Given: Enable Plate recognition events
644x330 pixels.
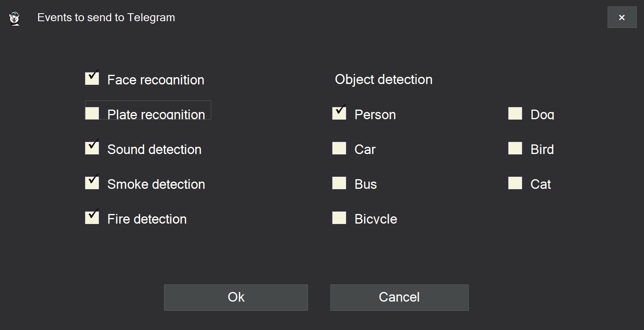Looking at the screenshot, I should [x=92, y=113].
